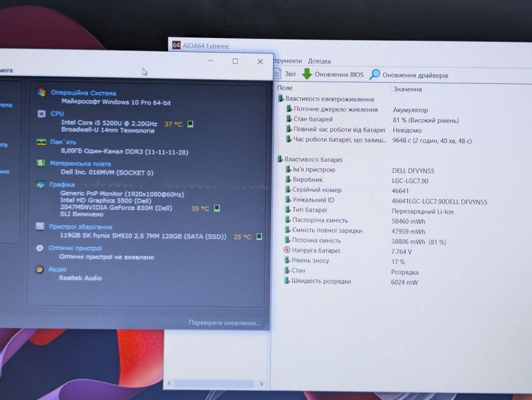
Task: Click the right scroll arrow on AIDA64's horizontal scrollbar
Action: click(x=262, y=383)
